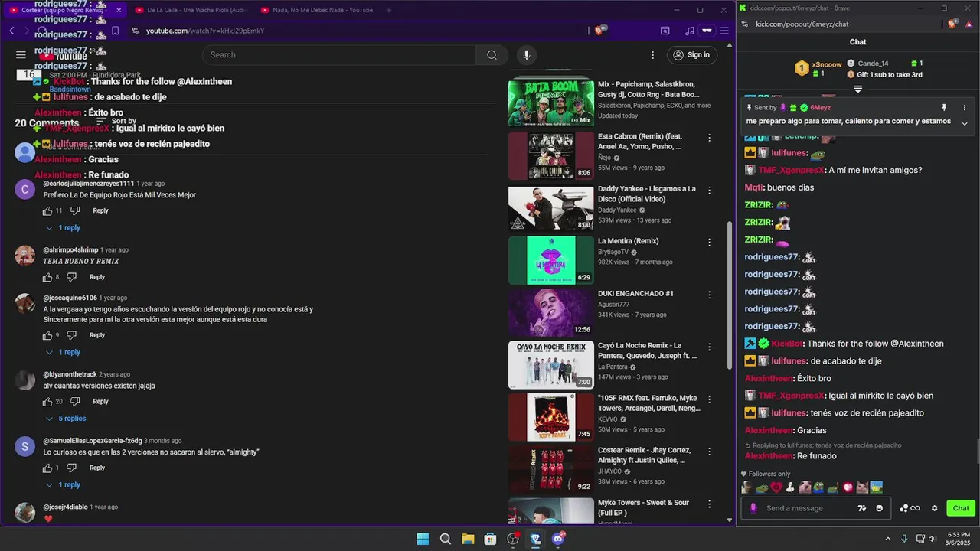
Task: Open DUKI ENGANCHADO #1 video thumbnail
Action: 550,312
